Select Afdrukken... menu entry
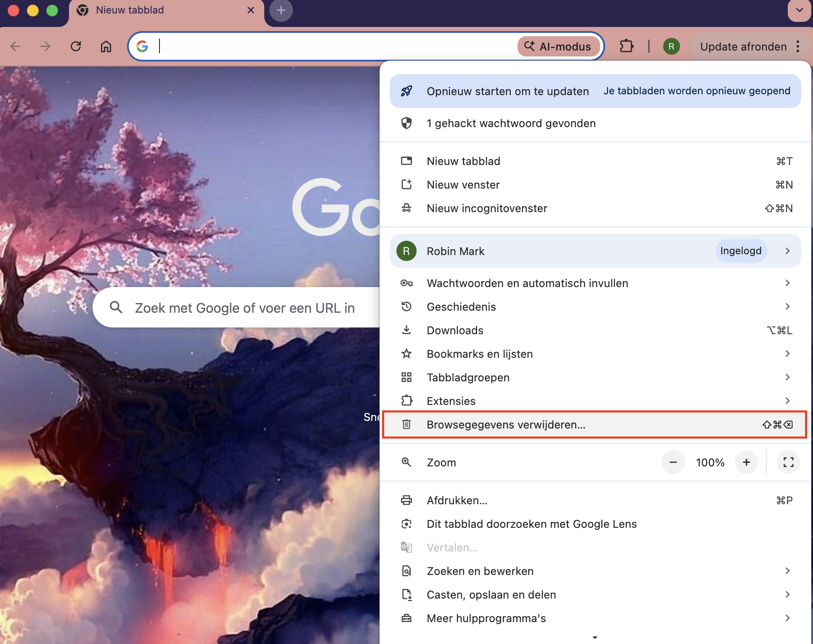This screenshot has width=813, height=644. click(x=595, y=500)
